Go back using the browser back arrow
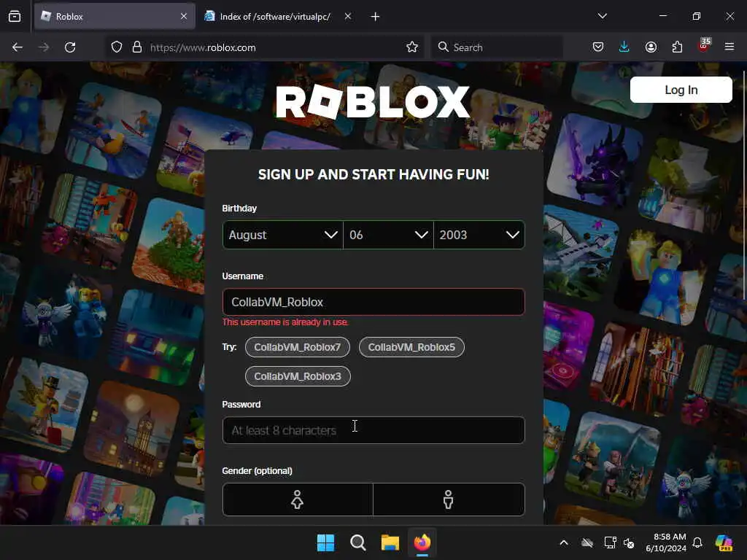The width and height of the screenshot is (747, 560). (18, 47)
